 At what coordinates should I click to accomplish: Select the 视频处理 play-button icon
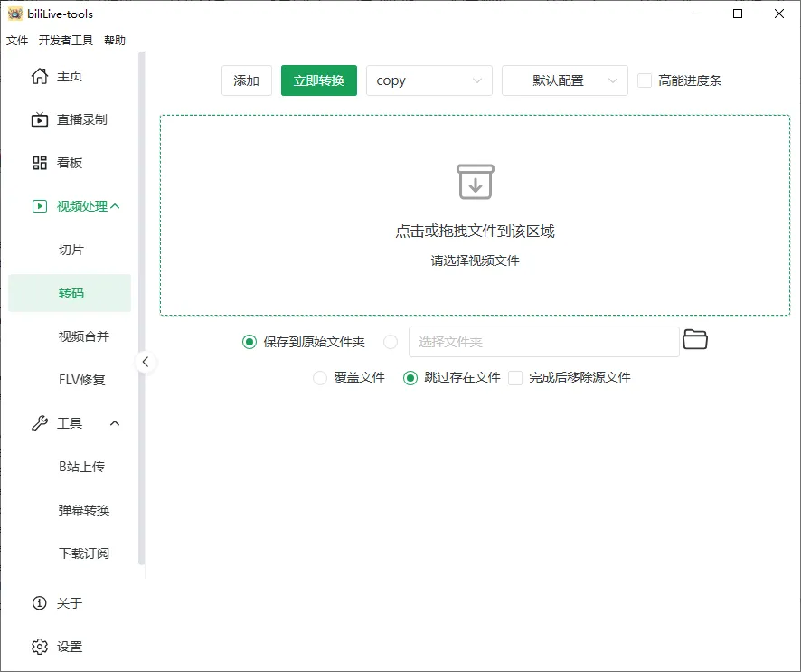tap(40, 205)
